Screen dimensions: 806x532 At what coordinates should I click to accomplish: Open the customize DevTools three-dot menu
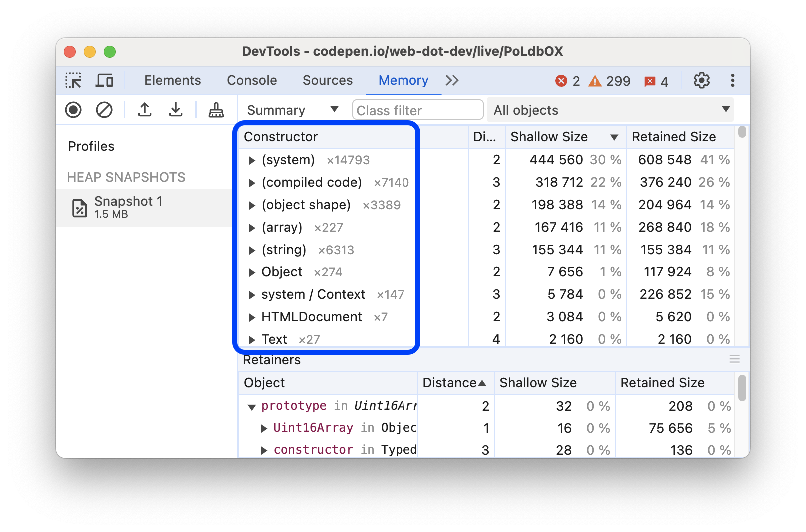(732, 80)
